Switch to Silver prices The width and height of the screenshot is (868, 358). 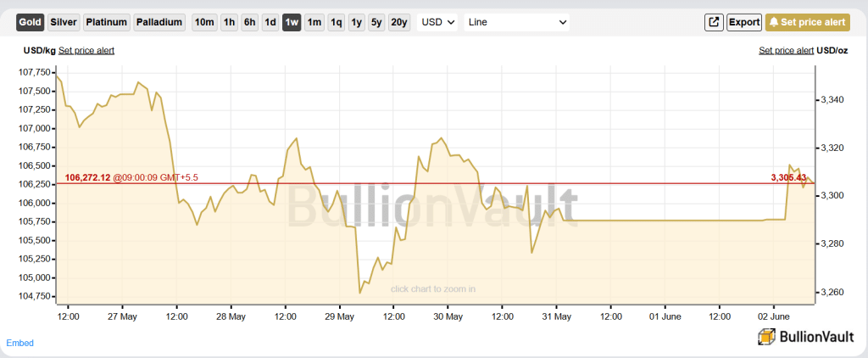point(64,22)
